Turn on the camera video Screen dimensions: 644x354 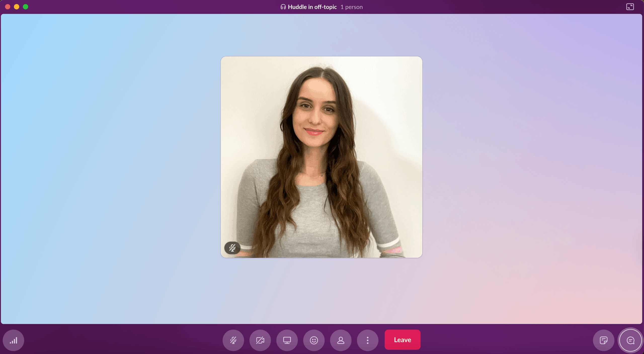pyautogui.click(x=260, y=340)
